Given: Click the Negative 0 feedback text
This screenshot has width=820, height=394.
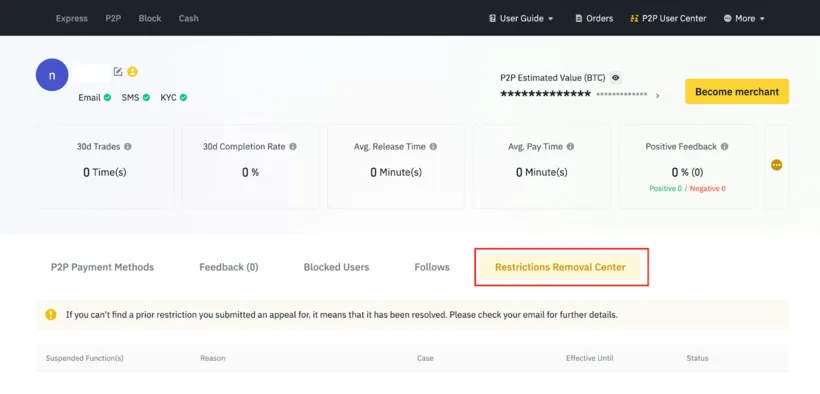Looking at the screenshot, I should [x=708, y=188].
